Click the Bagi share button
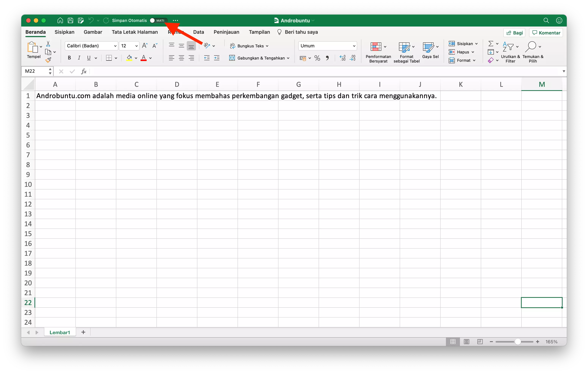588x374 pixels. [514, 32]
